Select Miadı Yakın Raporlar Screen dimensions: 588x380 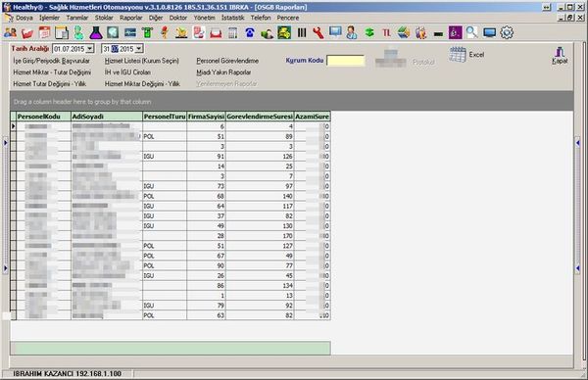point(223,72)
